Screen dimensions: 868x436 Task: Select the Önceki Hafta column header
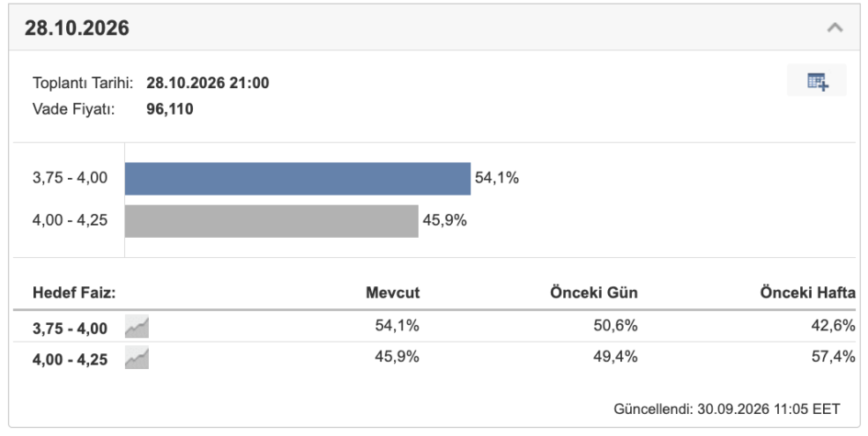tap(807, 292)
